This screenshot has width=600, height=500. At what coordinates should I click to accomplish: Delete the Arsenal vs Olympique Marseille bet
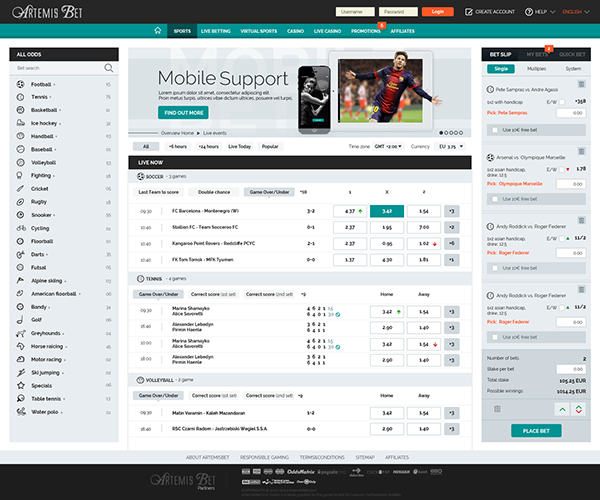581,151
